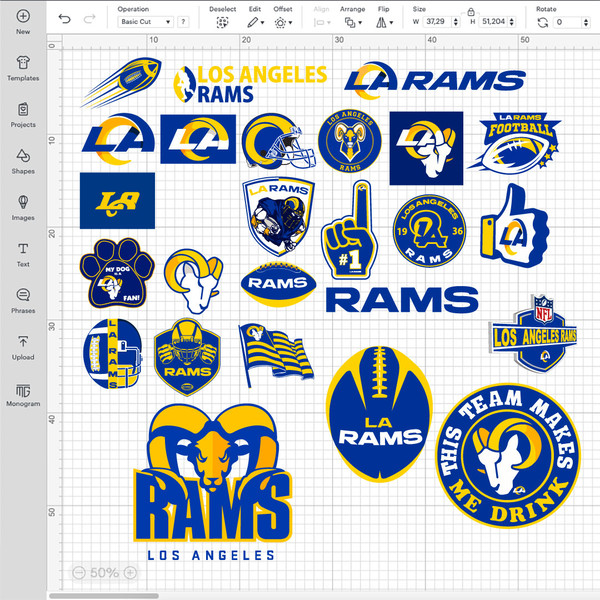Expand the Arrange dropdown
This screenshot has width=600, height=600.
click(353, 23)
